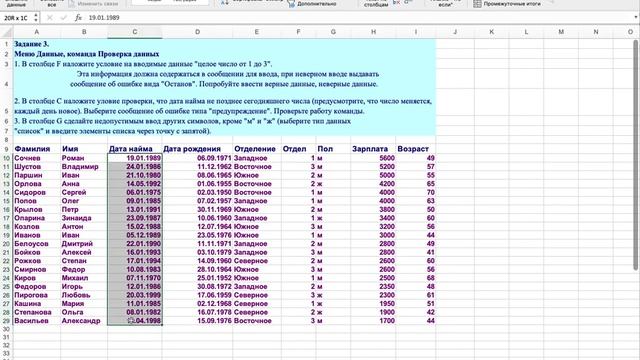The width and height of the screenshot is (640, 360).
Task: Click the Дата рождения header cell
Action: (x=198, y=149)
